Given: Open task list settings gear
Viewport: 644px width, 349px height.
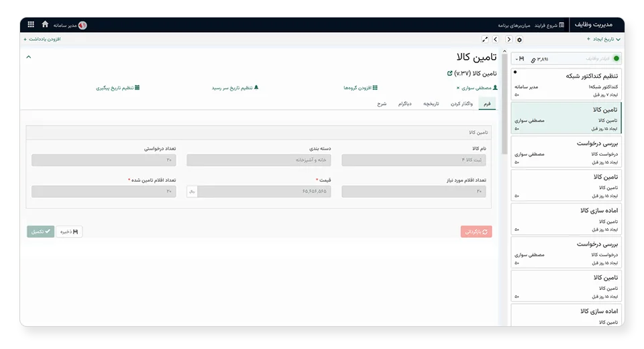Looking at the screenshot, I should tap(519, 40).
